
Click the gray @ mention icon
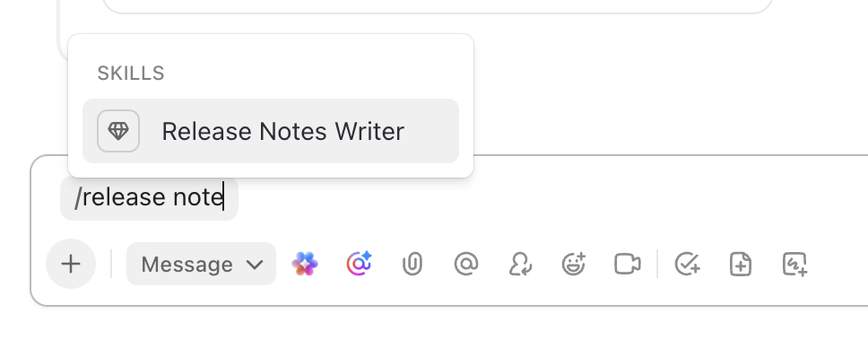click(x=466, y=264)
